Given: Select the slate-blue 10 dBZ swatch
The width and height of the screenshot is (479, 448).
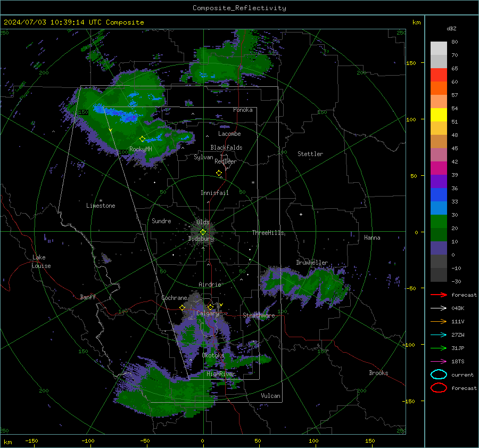Looking at the screenshot, I should pyautogui.click(x=439, y=248).
